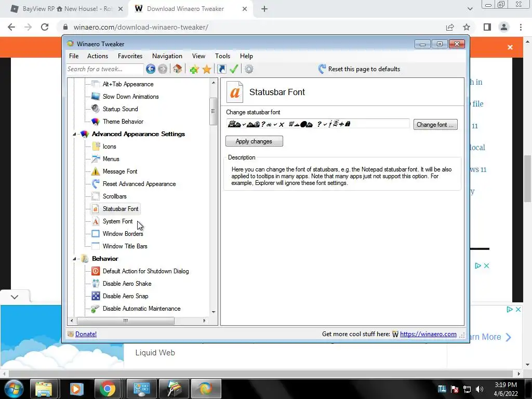Screen dimensions: 532x399
Task: Go to Home page icon in toolbar
Action: pyautogui.click(x=177, y=69)
